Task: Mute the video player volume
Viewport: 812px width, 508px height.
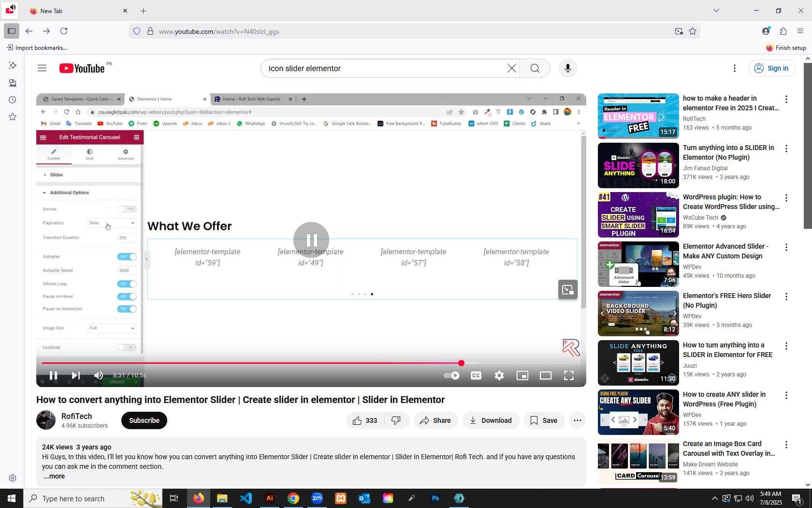Action: 99,375
